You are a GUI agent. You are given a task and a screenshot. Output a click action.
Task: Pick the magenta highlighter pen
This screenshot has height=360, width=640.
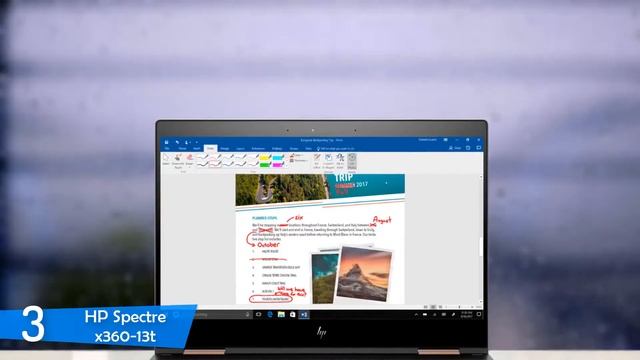coord(278,164)
